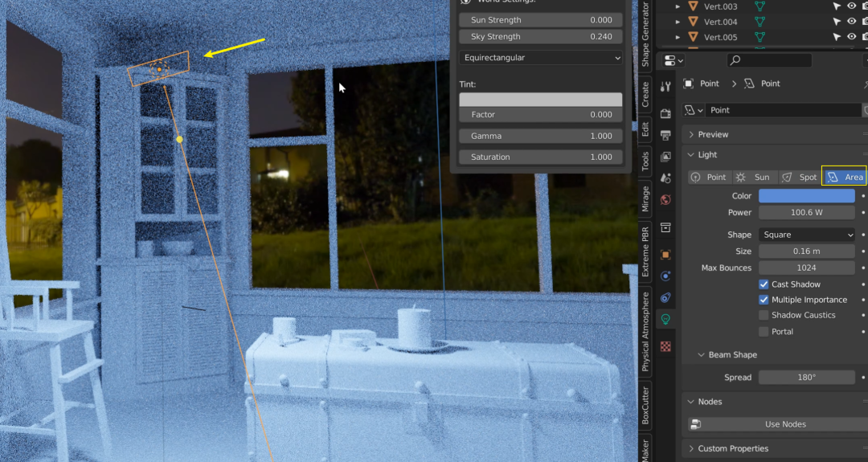This screenshot has width=868, height=462.
Task: Hide Vert.004 using its eye icon
Action: (852, 22)
